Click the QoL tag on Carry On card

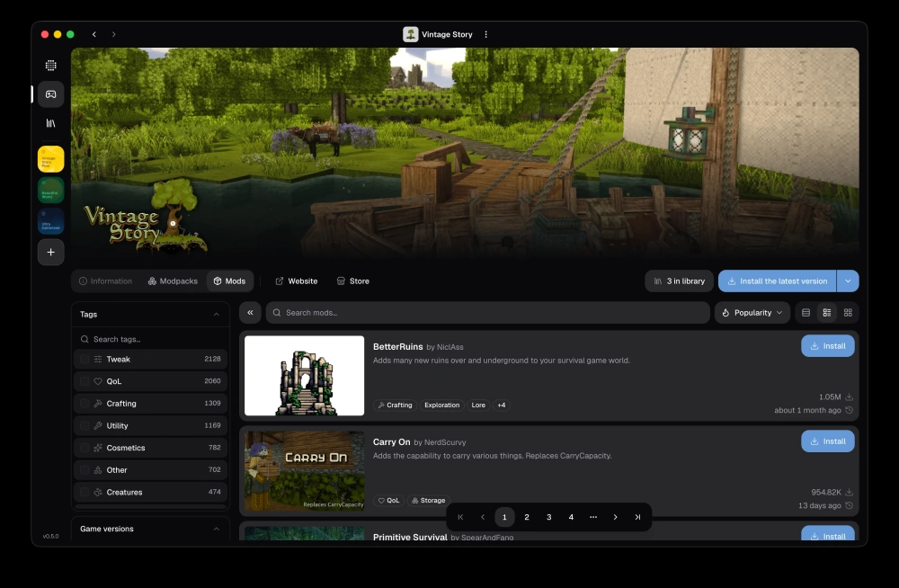[x=388, y=500]
